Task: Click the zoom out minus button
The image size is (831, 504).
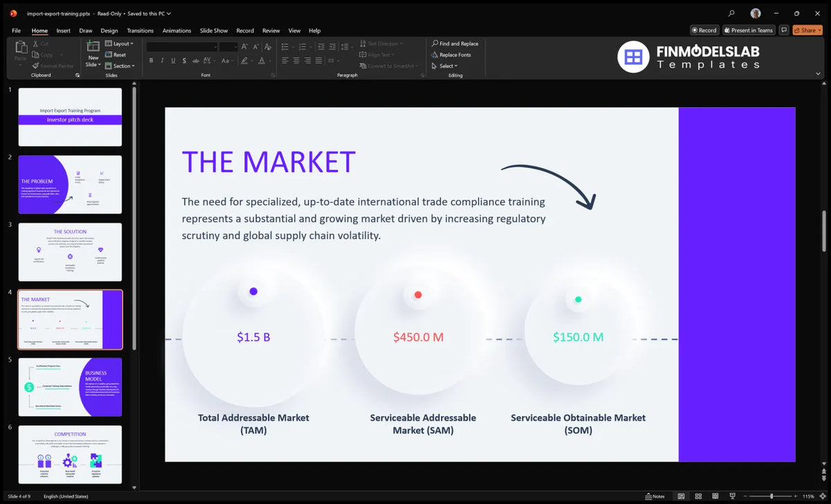Action: tap(745, 496)
